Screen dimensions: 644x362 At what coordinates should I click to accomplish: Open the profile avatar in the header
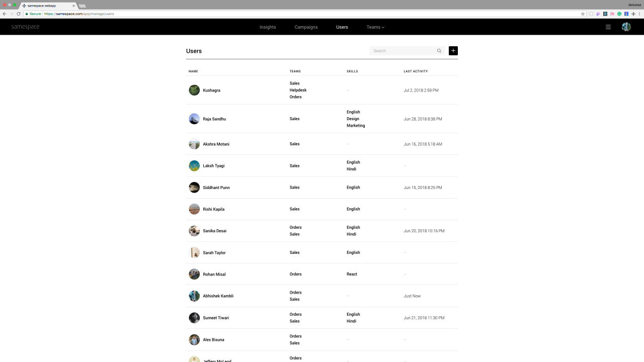[x=626, y=27]
